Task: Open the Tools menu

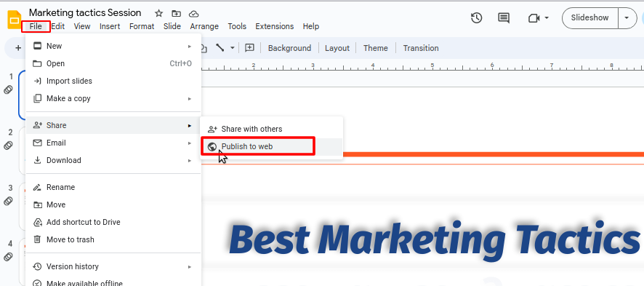Action: (237, 26)
